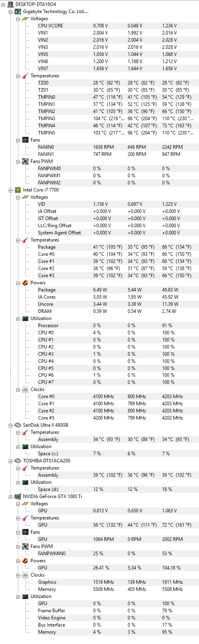Collapse the DESKTOP-DTA16O4 root node

(x=3, y=4)
